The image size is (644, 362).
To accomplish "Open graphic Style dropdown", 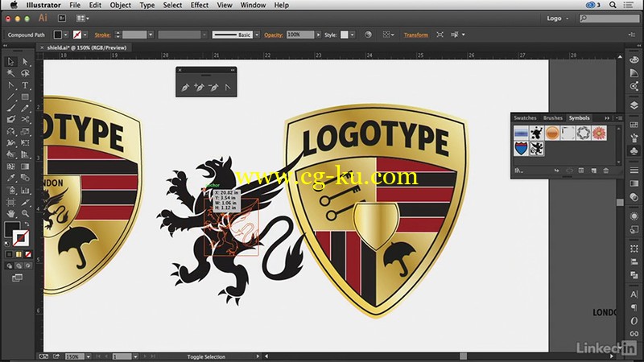I will pyautogui.click(x=352, y=35).
